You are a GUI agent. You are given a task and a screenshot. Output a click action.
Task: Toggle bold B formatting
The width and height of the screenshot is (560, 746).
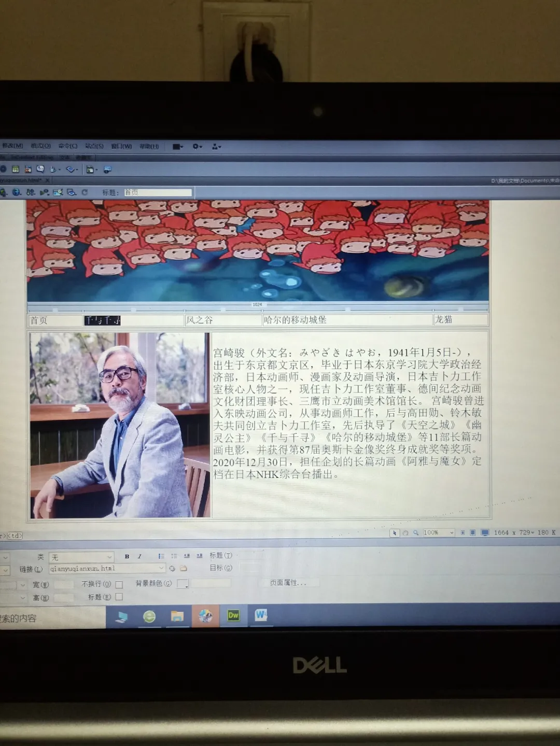coord(127,556)
